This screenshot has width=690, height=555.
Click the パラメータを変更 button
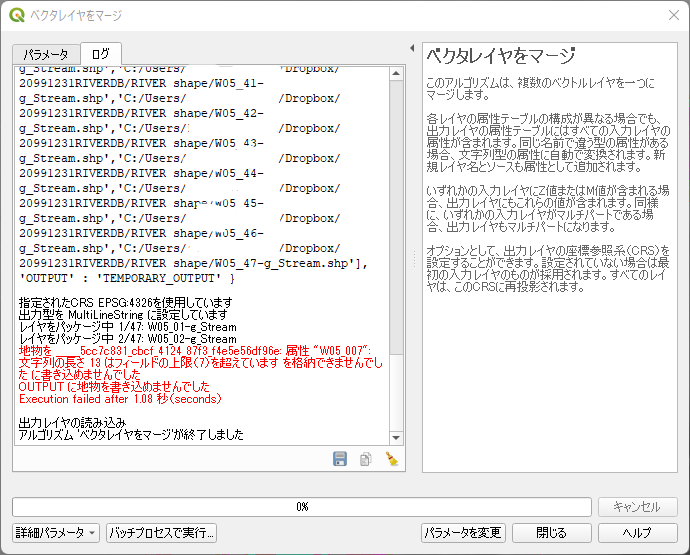click(x=463, y=533)
